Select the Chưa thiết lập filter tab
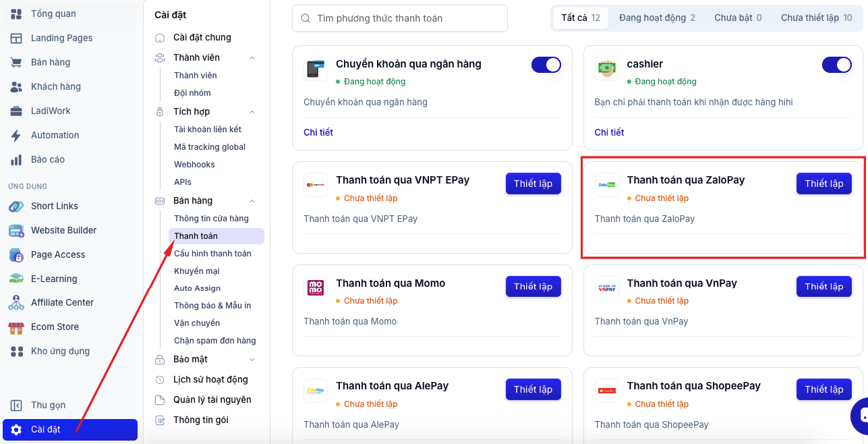The height and width of the screenshot is (444, 868). click(x=816, y=18)
